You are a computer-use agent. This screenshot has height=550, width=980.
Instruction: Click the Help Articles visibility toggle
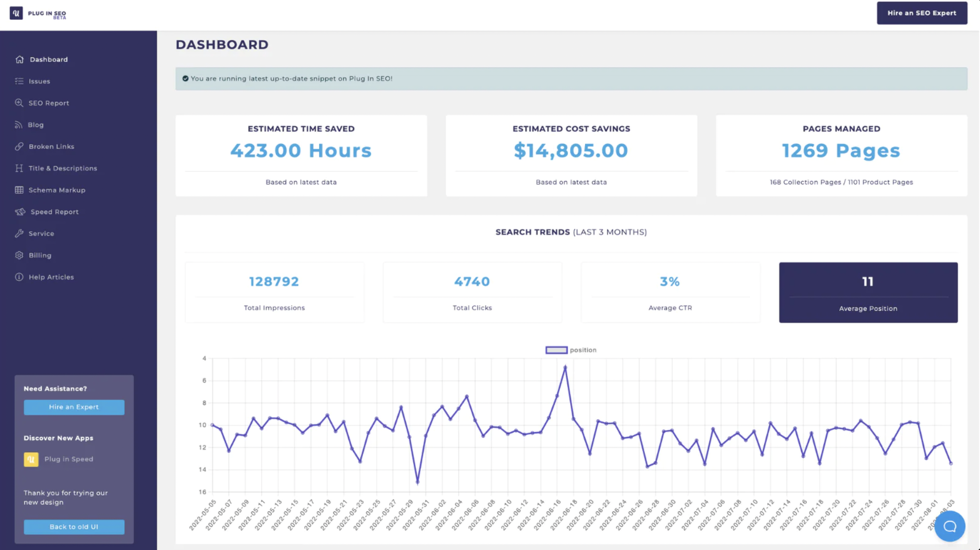coord(18,276)
